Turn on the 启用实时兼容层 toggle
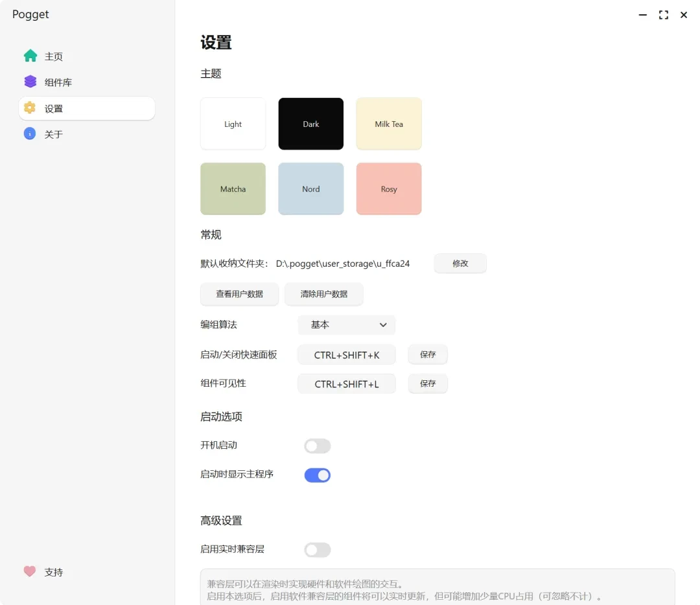This screenshot has width=700, height=605. 318,550
